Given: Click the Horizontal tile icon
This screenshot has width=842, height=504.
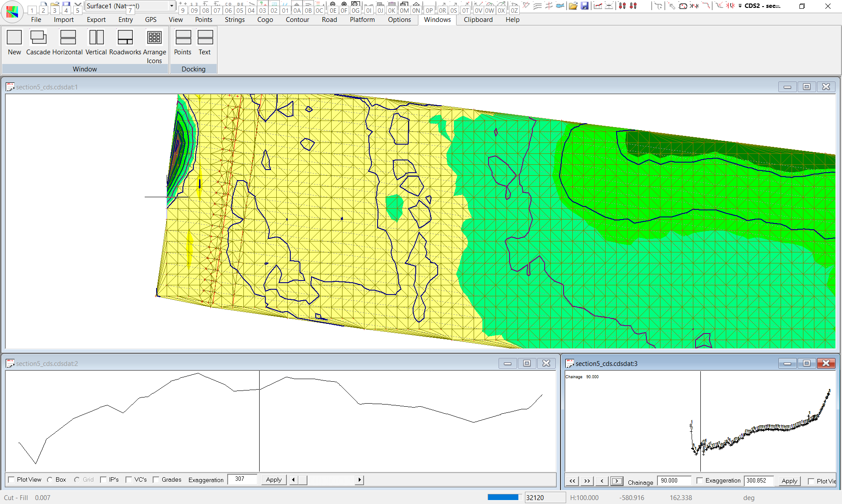Looking at the screenshot, I should point(68,38).
